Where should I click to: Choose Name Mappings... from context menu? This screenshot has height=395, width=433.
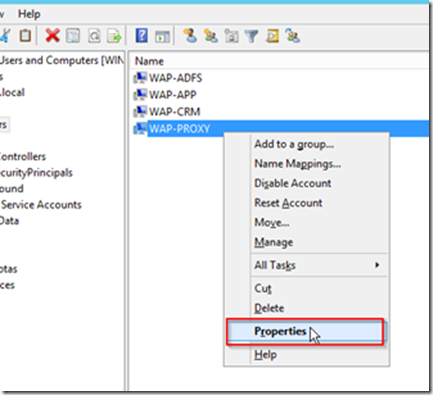tap(297, 164)
